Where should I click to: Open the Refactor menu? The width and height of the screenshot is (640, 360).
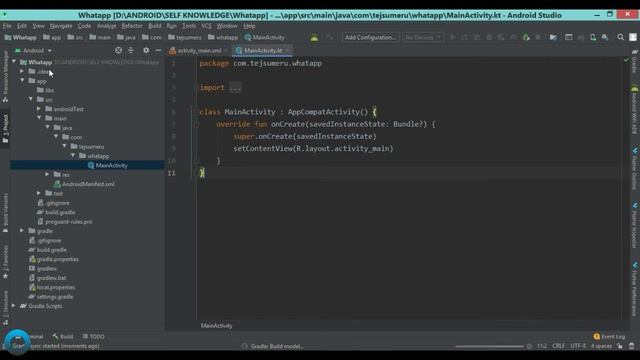click(132, 26)
